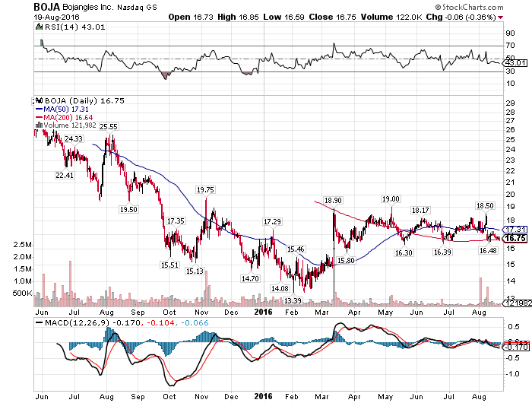Click the 16.75 last price axis tag
Image resolution: width=532 pixels, height=403 pixels.
(x=515, y=238)
